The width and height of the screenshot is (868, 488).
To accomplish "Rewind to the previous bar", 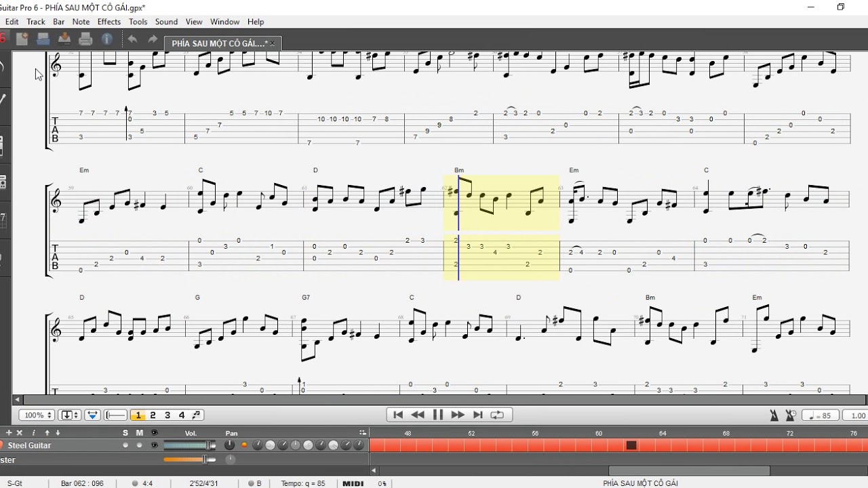I will [x=418, y=415].
